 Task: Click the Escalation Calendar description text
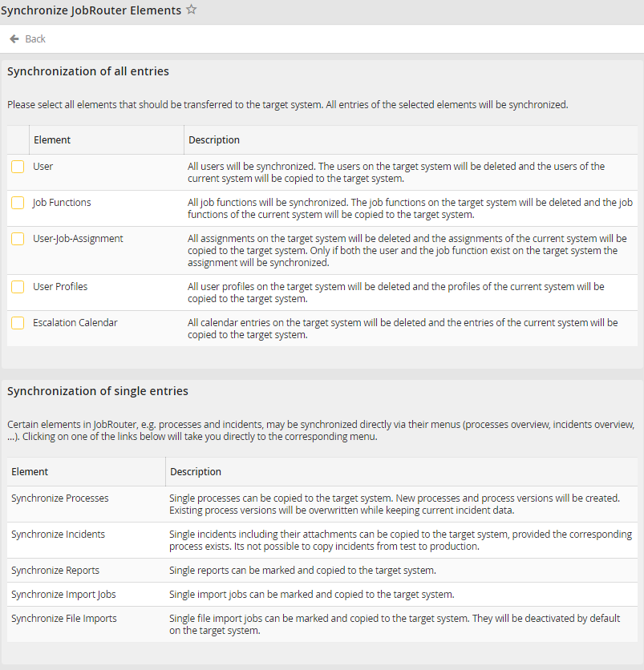coord(403,329)
